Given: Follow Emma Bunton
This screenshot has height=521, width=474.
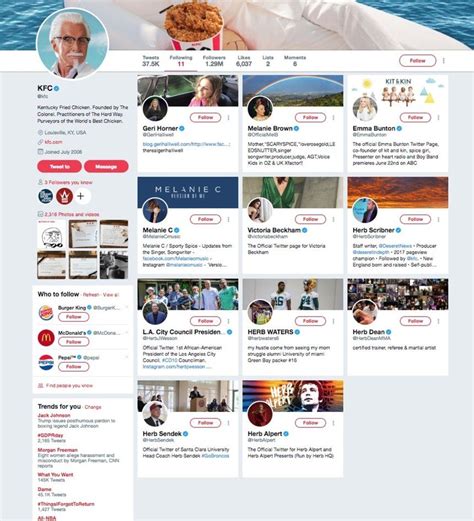Looking at the screenshot, I should pos(415,118).
